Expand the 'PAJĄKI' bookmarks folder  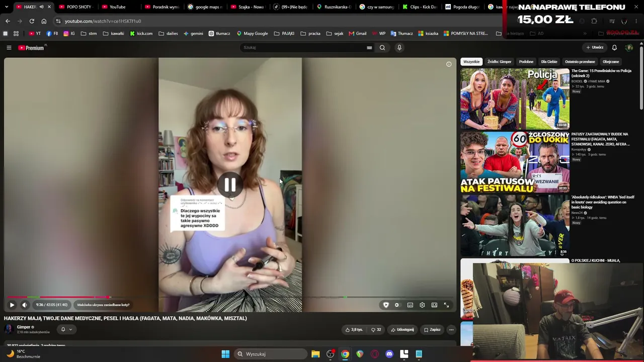pos(284,34)
